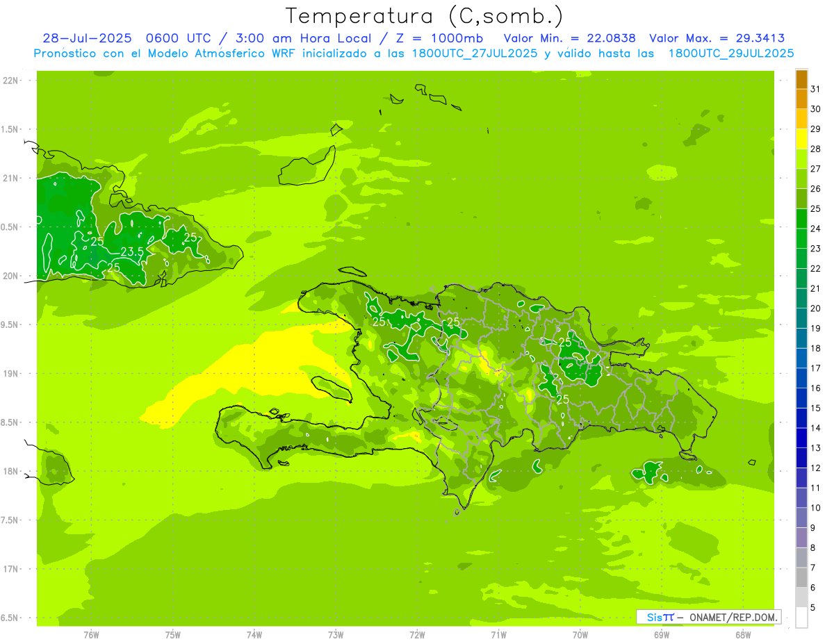
Task: Click the "71W" longitude axis label
Action: [498, 635]
